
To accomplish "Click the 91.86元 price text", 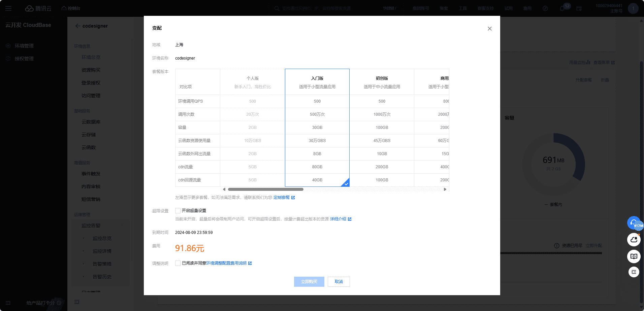I will (190, 248).
